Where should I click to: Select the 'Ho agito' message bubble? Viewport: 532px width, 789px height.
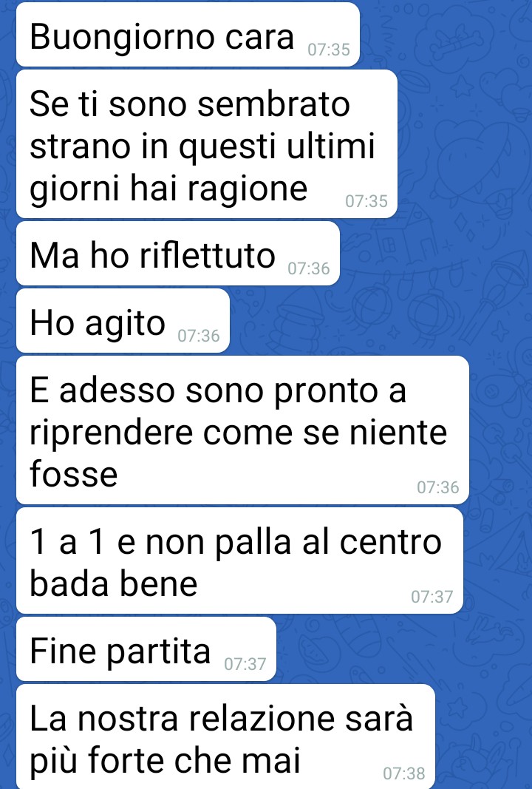click(123, 320)
